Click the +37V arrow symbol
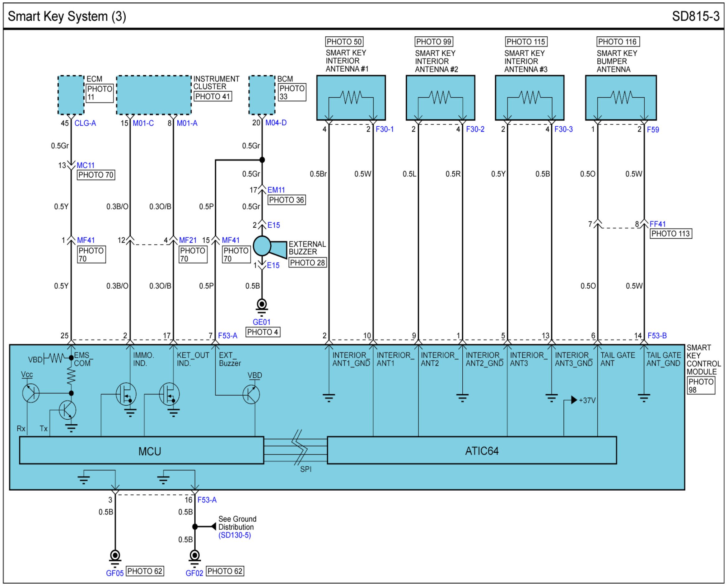 (574, 400)
